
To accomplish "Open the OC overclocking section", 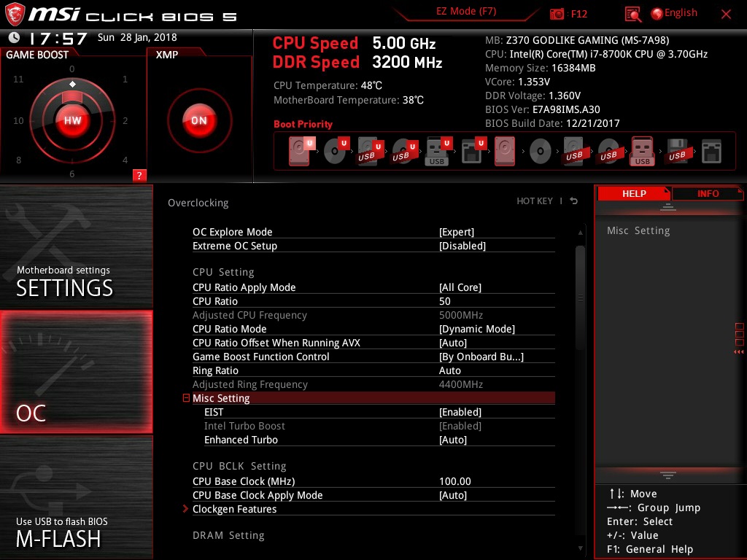I will pyautogui.click(x=76, y=372).
